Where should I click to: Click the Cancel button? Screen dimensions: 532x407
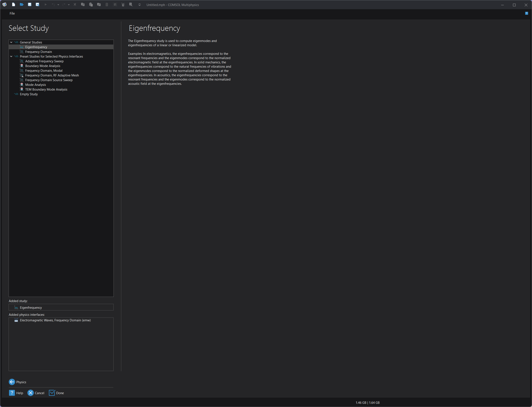(36, 393)
